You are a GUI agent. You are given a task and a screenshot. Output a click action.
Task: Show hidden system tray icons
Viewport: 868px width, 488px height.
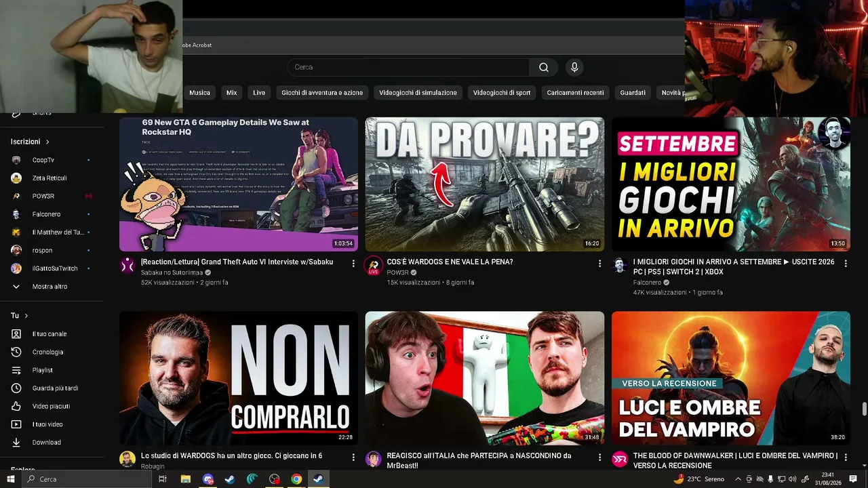pos(738,479)
